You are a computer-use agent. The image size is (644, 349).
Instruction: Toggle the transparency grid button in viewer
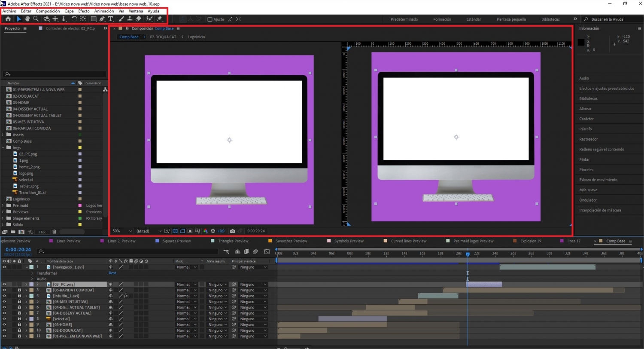tap(175, 231)
